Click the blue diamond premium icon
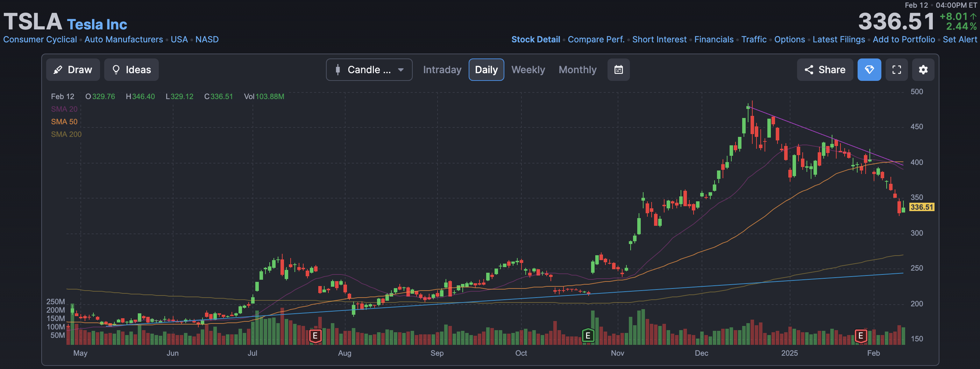980x369 pixels. (869, 70)
